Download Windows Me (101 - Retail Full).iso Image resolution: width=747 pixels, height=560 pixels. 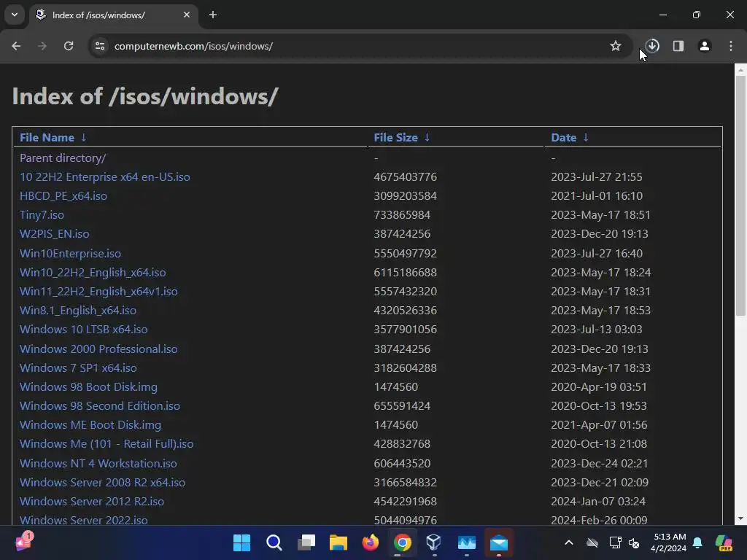[x=107, y=444]
